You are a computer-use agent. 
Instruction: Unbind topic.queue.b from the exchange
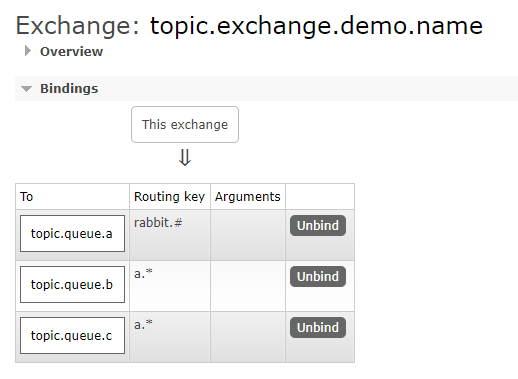tap(318, 276)
